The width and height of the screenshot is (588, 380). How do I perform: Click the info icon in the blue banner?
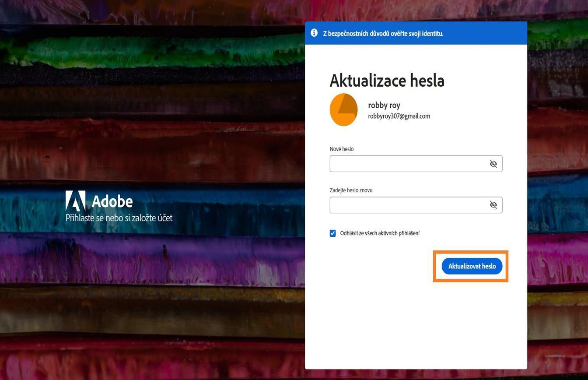(314, 32)
